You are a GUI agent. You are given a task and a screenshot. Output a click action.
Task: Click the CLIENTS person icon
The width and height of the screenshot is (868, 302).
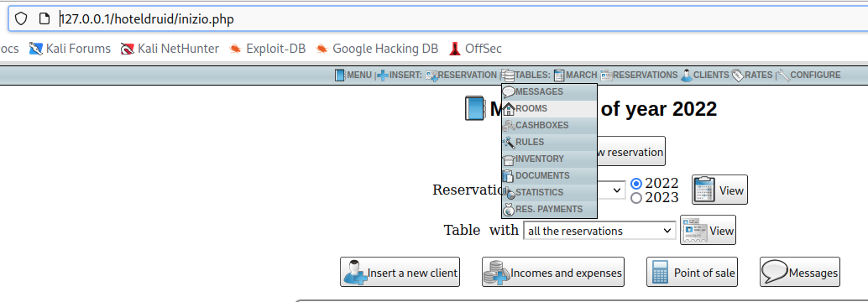click(x=687, y=75)
